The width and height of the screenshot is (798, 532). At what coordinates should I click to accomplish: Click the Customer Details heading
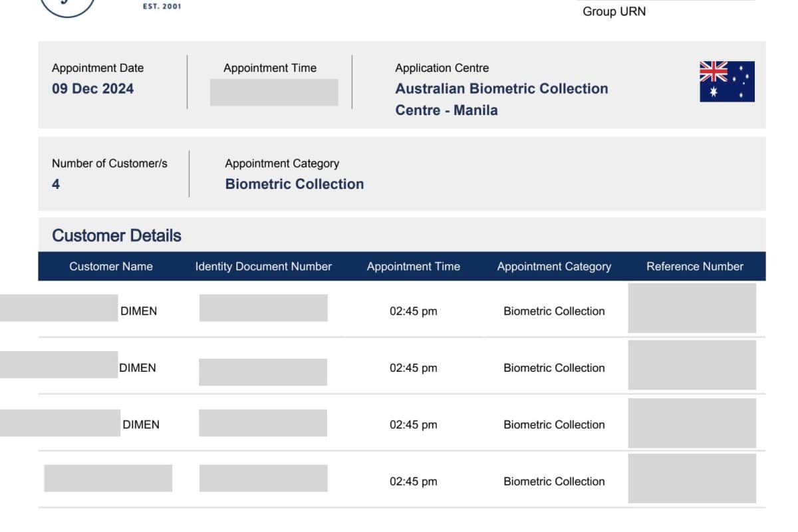point(116,235)
